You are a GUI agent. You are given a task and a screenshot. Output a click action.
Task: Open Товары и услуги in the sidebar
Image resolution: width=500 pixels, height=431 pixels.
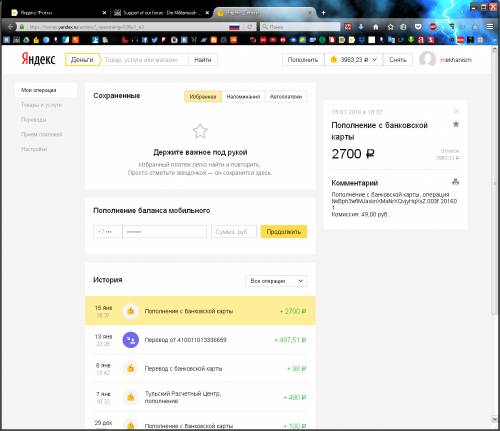(41, 105)
